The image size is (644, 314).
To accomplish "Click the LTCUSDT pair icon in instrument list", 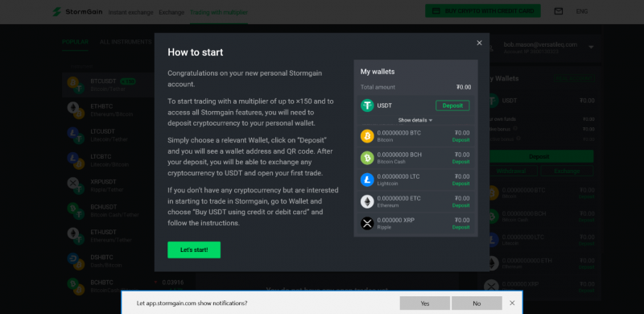I will point(76,135).
